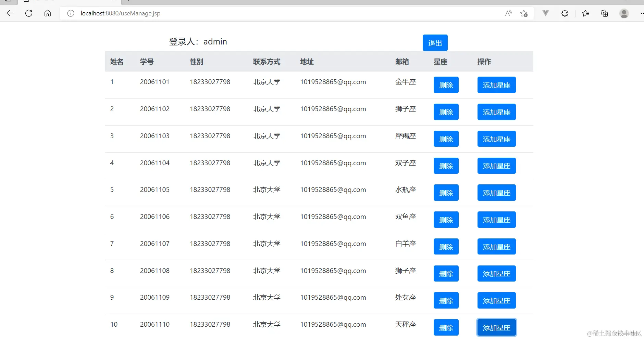Image resolution: width=644 pixels, height=339 pixels.
Task: Click 添加星座 for student 20061107
Action: pos(496,246)
